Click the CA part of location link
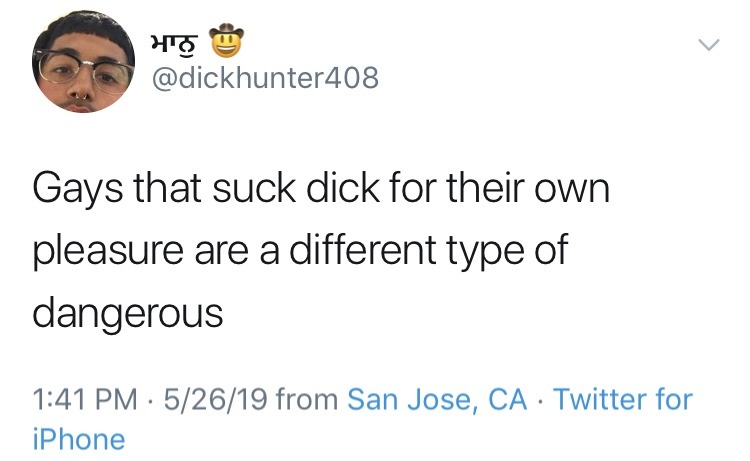 tap(507, 399)
